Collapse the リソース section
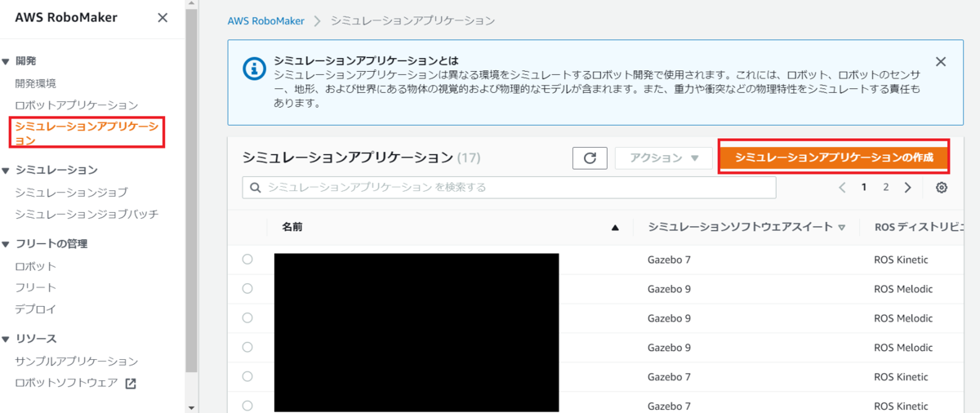980x413 pixels. coord(6,339)
